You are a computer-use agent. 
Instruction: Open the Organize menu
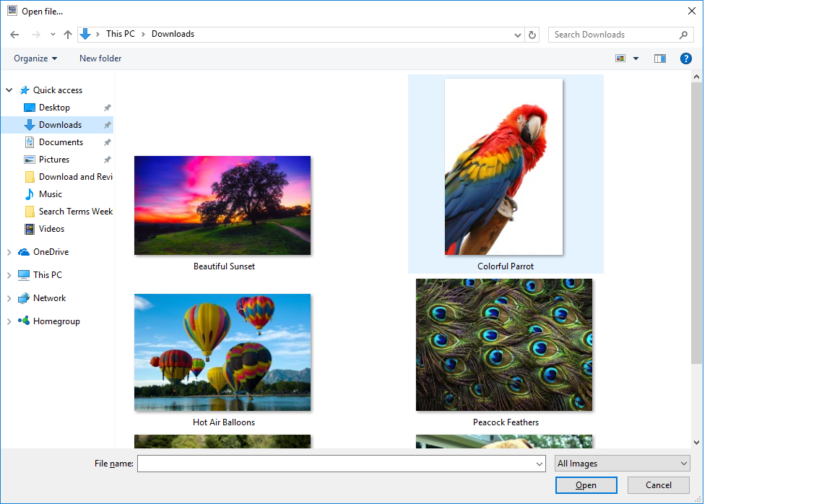35,58
